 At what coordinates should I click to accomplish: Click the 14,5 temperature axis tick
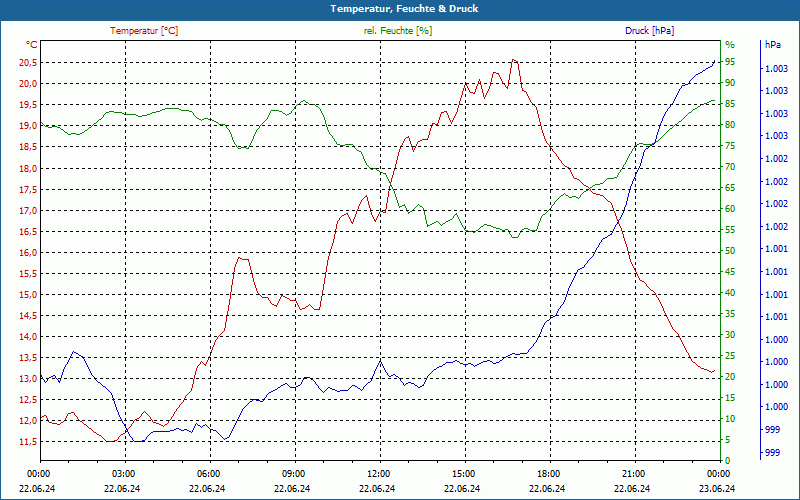pyautogui.click(x=28, y=316)
